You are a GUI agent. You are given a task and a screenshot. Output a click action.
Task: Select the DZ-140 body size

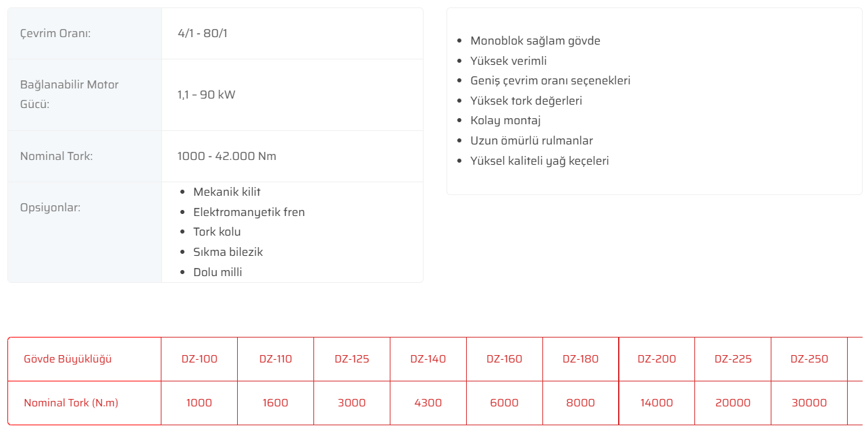tap(428, 359)
